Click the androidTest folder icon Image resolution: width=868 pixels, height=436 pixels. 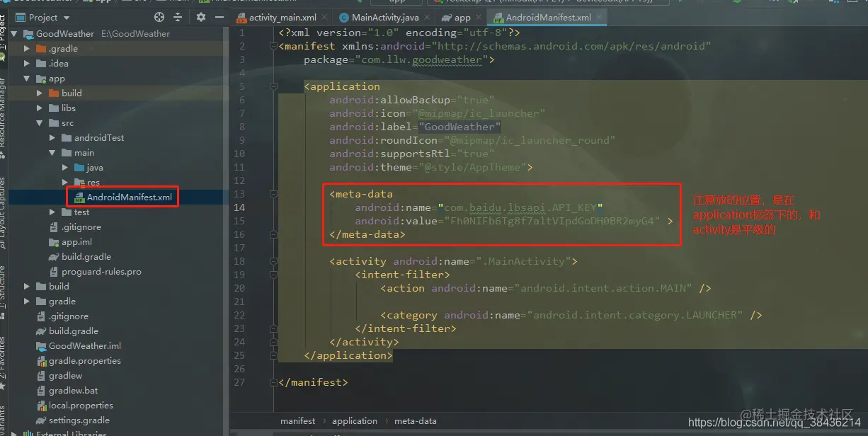click(x=67, y=138)
